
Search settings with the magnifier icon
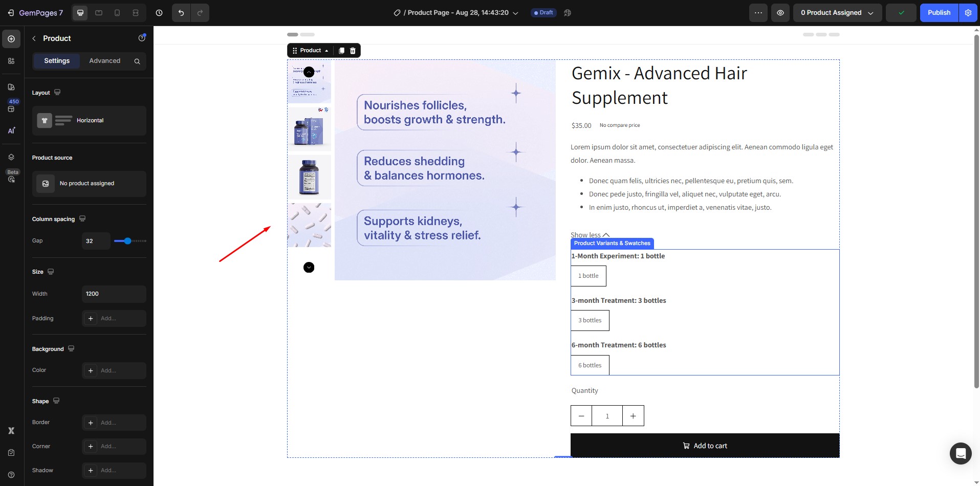coord(137,61)
